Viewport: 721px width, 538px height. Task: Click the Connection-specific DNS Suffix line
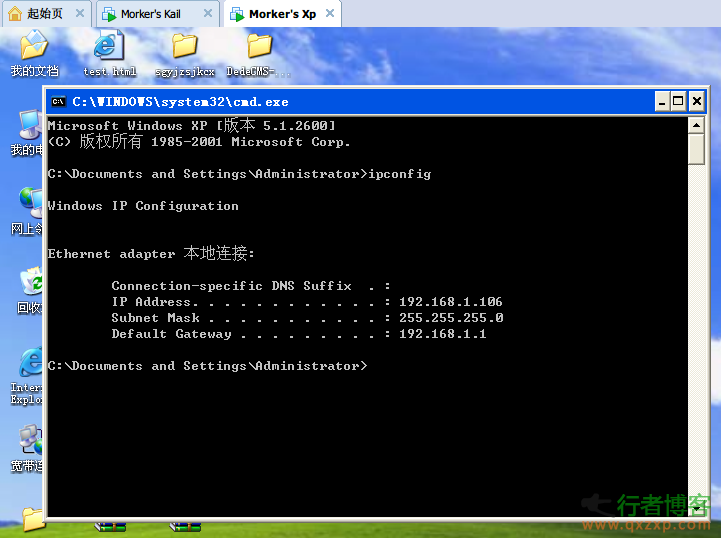(251, 286)
